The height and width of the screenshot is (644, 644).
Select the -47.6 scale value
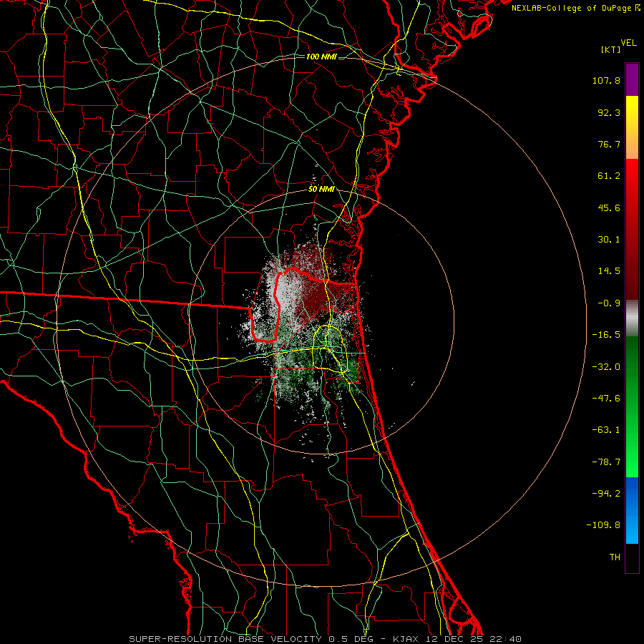pos(606,399)
